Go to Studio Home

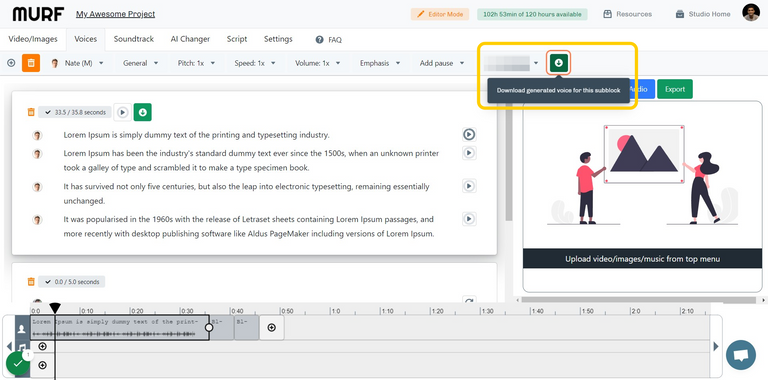(x=703, y=14)
